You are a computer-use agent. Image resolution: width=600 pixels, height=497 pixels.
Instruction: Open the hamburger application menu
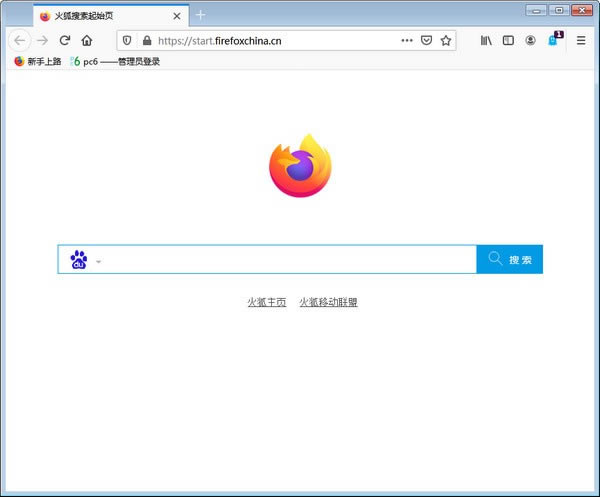(x=581, y=40)
